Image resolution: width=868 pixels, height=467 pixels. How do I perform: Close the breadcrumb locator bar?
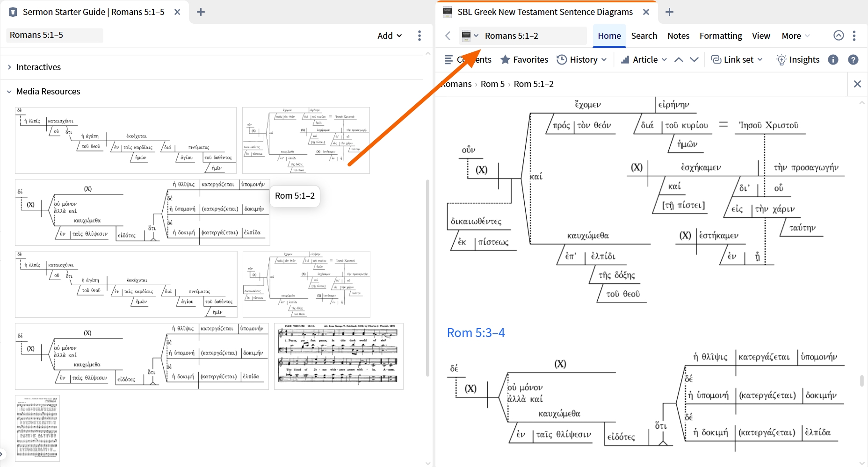pos(857,84)
